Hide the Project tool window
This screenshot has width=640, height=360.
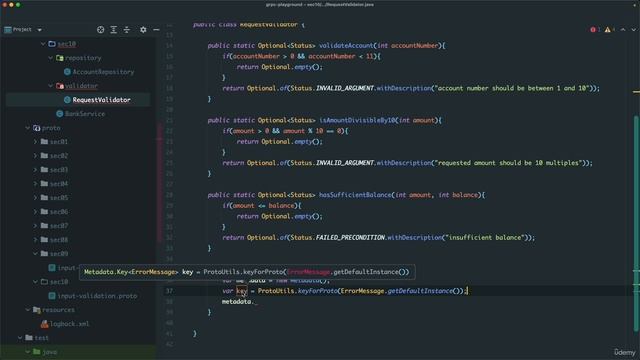point(156,29)
